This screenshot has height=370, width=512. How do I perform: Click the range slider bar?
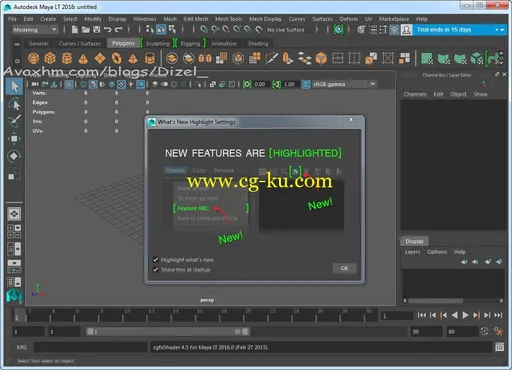point(168,332)
